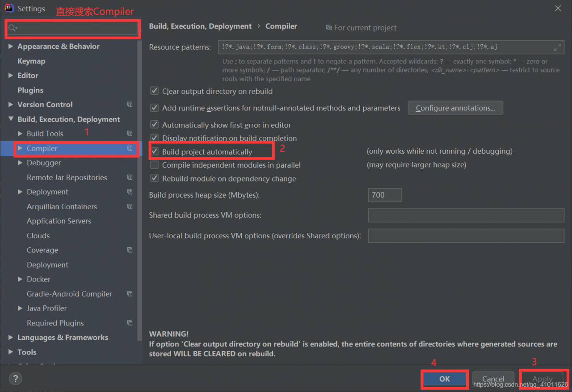
Task: Click the icon before 'For current project'
Action: pyautogui.click(x=329, y=28)
